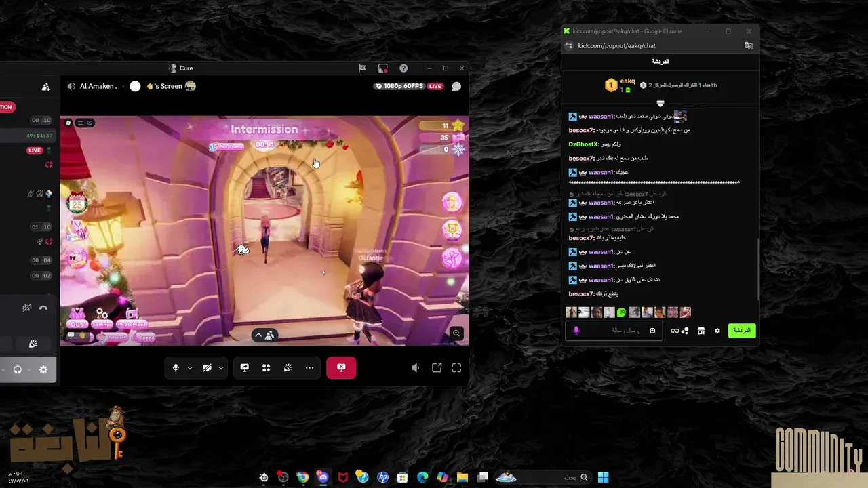
Task: Open microphone options arrow next to mic button
Action: pyautogui.click(x=189, y=368)
